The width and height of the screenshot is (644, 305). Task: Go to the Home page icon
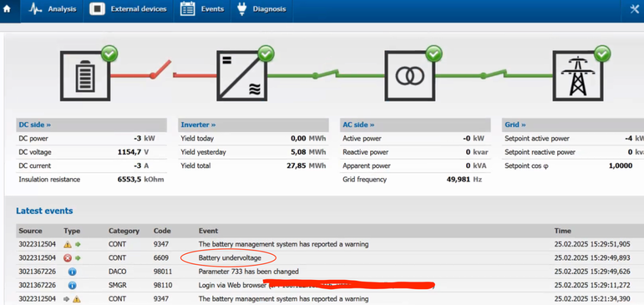click(7, 8)
